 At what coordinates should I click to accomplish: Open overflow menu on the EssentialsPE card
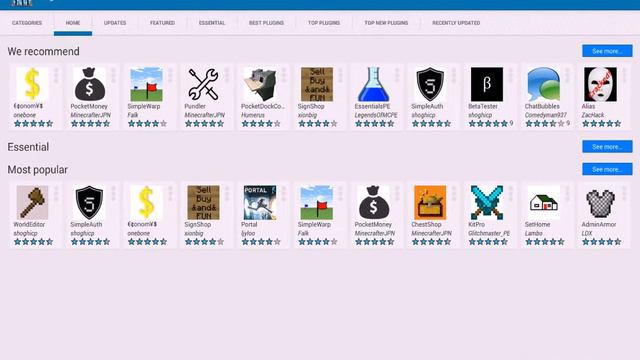(397, 76)
